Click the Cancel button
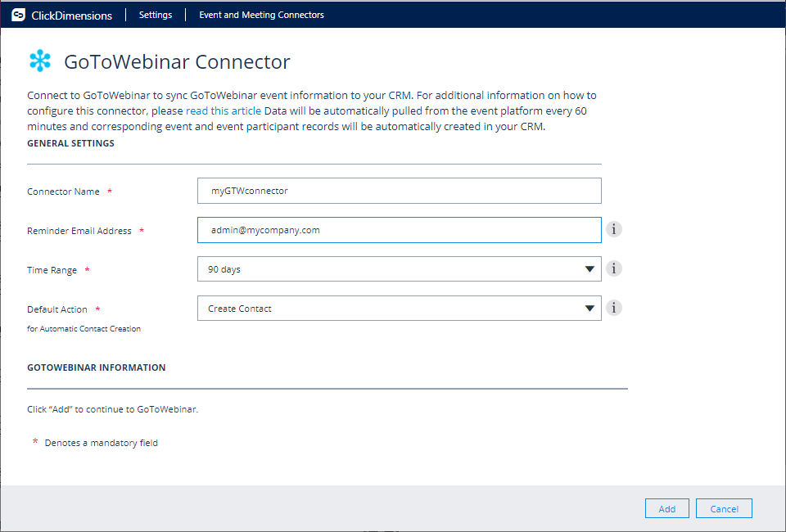Viewport: 786px width, 532px height. point(724,508)
